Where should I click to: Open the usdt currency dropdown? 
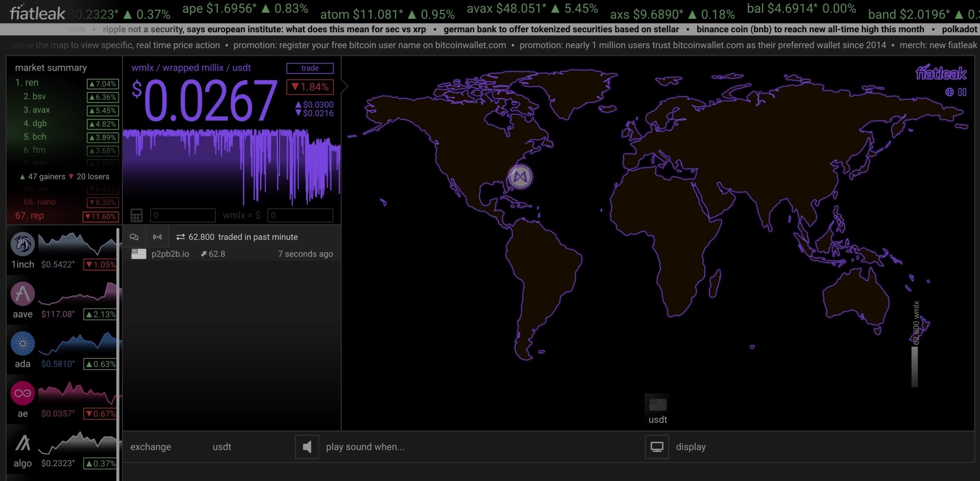(222, 447)
